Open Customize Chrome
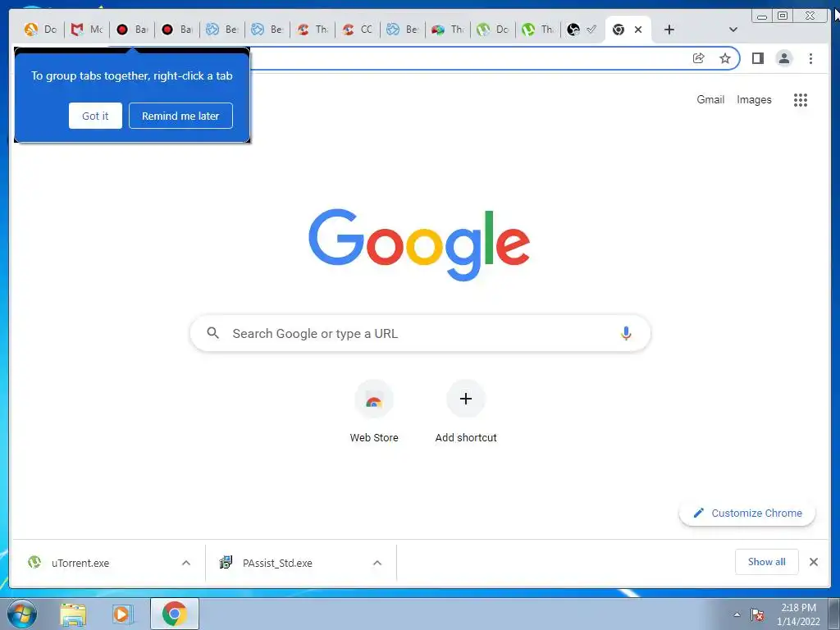840x630 pixels. click(x=747, y=513)
